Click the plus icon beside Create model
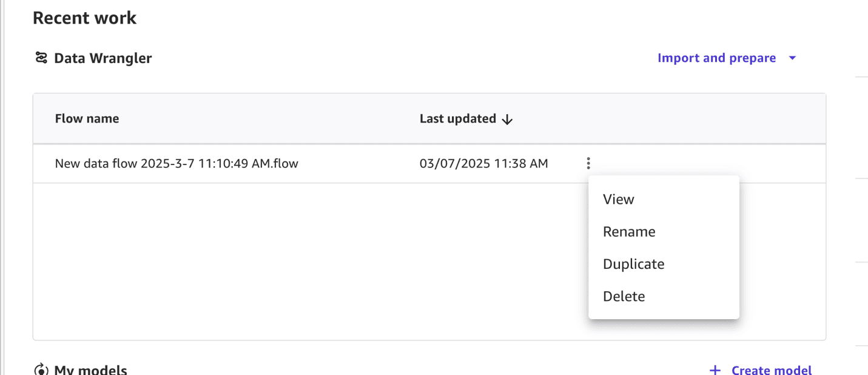 (x=715, y=369)
